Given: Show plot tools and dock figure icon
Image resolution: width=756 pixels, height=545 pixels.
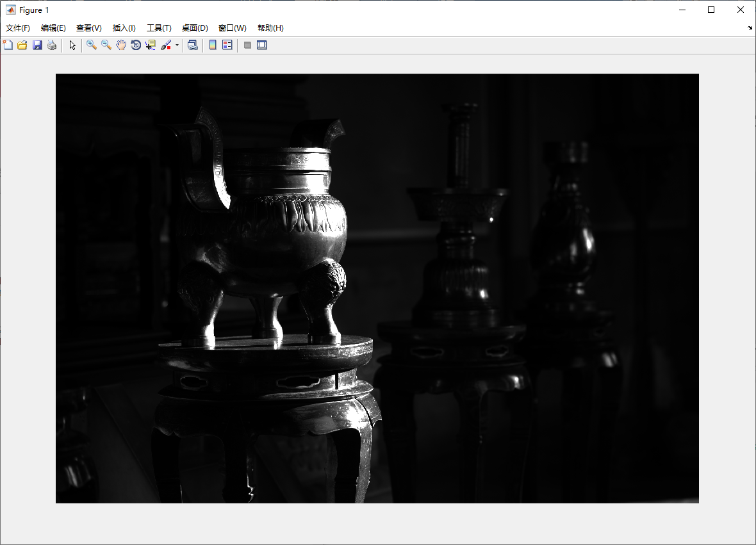Looking at the screenshot, I should point(262,45).
